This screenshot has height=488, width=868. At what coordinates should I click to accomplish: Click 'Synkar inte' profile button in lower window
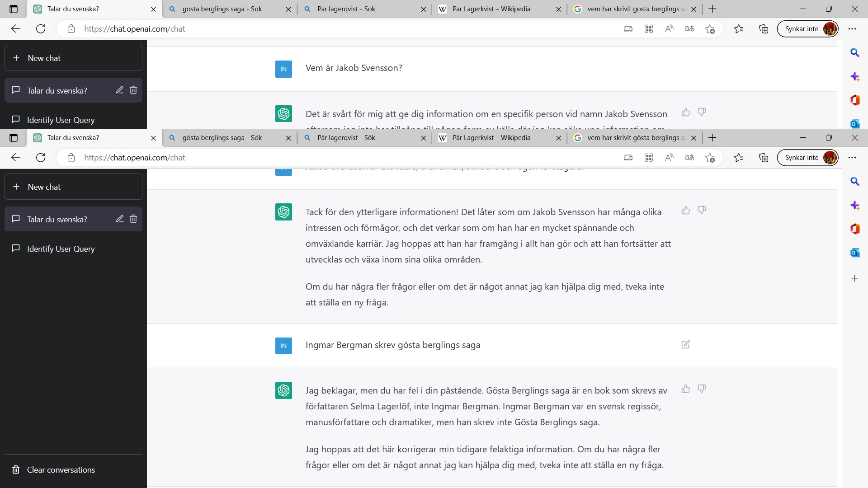pyautogui.click(x=807, y=158)
